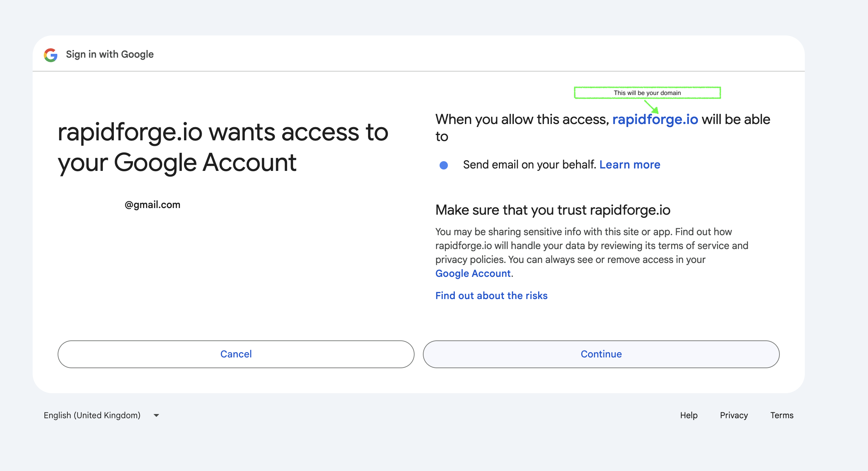Open the Help footer link

coord(688,415)
